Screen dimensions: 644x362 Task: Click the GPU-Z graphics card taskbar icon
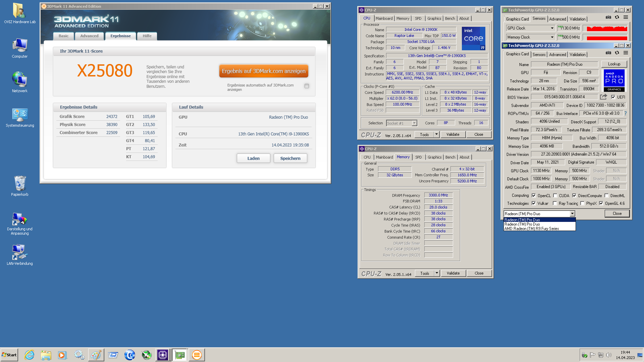click(x=180, y=355)
